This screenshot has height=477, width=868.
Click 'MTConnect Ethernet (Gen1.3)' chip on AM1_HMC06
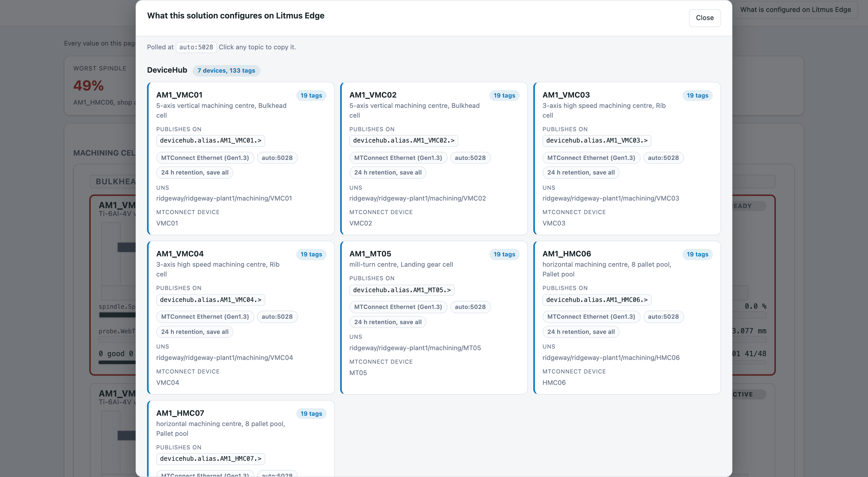click(x=591, y=317)
